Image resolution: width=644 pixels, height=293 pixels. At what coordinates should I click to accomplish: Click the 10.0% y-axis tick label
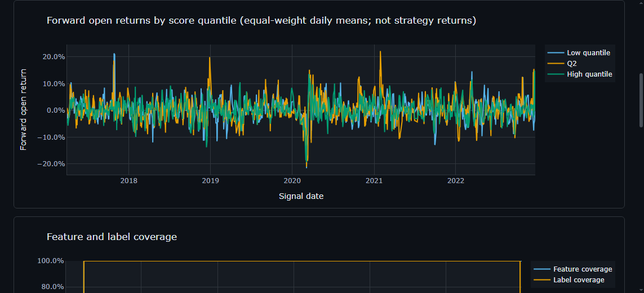pos(54,83)
